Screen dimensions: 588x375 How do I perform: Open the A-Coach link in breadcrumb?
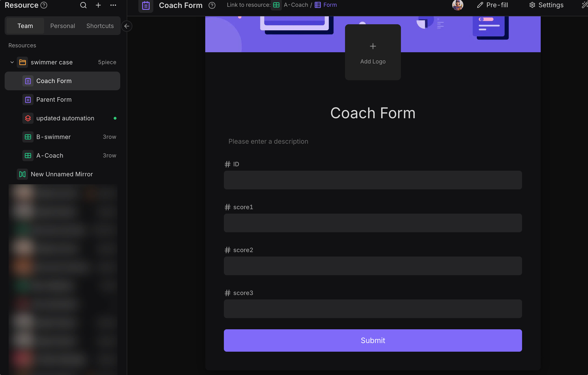point(295,5)
